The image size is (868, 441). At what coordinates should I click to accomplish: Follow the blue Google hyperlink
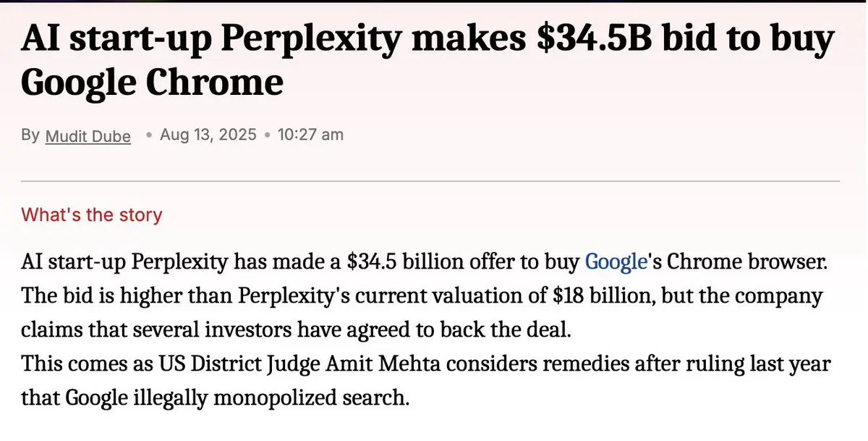pos(615,261)
